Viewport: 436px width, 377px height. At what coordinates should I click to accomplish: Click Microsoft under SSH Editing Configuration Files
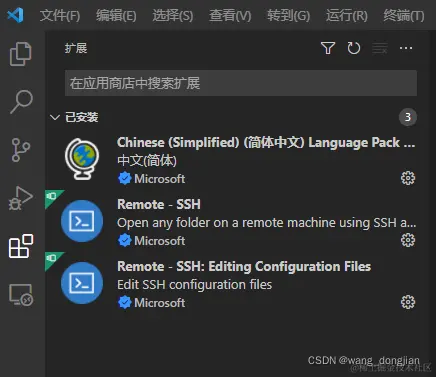pyautogui.click(x=160, y=303)
